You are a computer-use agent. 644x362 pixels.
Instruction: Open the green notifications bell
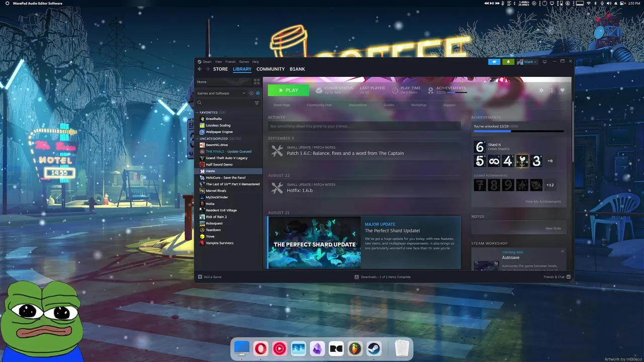508,62
